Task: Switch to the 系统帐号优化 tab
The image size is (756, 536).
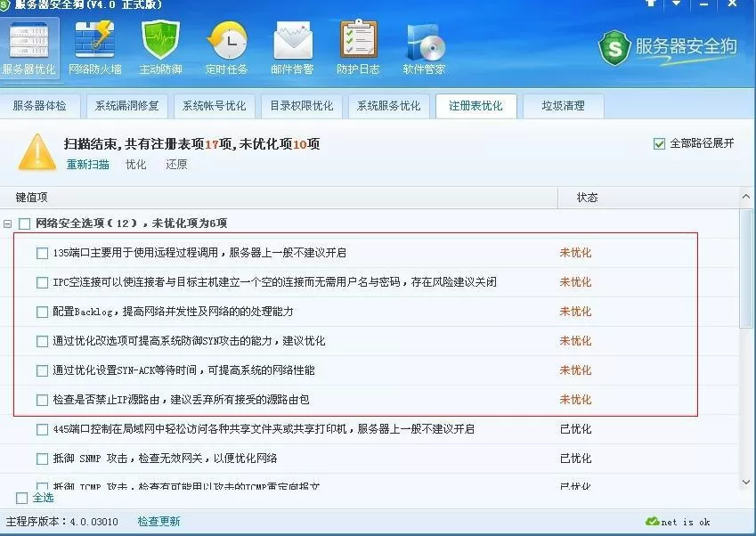Action: pyautogui.click(x=214, y=106)
